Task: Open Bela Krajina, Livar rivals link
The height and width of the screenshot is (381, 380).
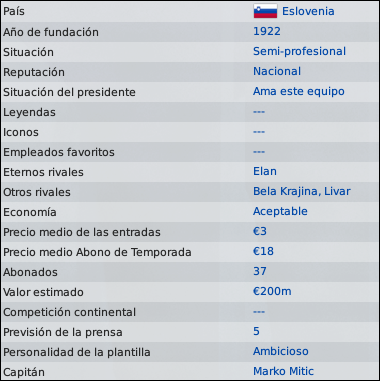Action: coord(302,192)
